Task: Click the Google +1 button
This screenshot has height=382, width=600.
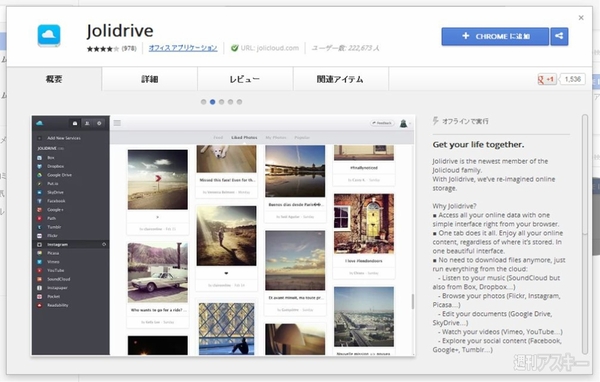Action: pyautogui.click(x=547, y=79)
